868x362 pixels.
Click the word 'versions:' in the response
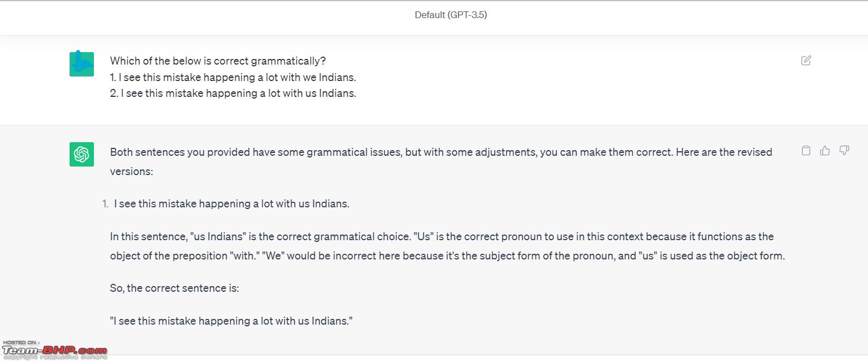point(131,171)
